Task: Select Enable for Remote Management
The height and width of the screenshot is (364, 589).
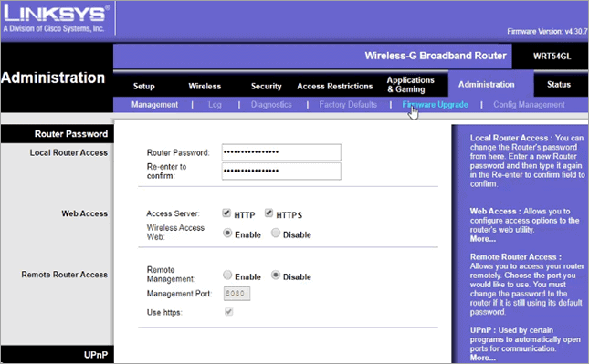Action: (x=226, y=276)
